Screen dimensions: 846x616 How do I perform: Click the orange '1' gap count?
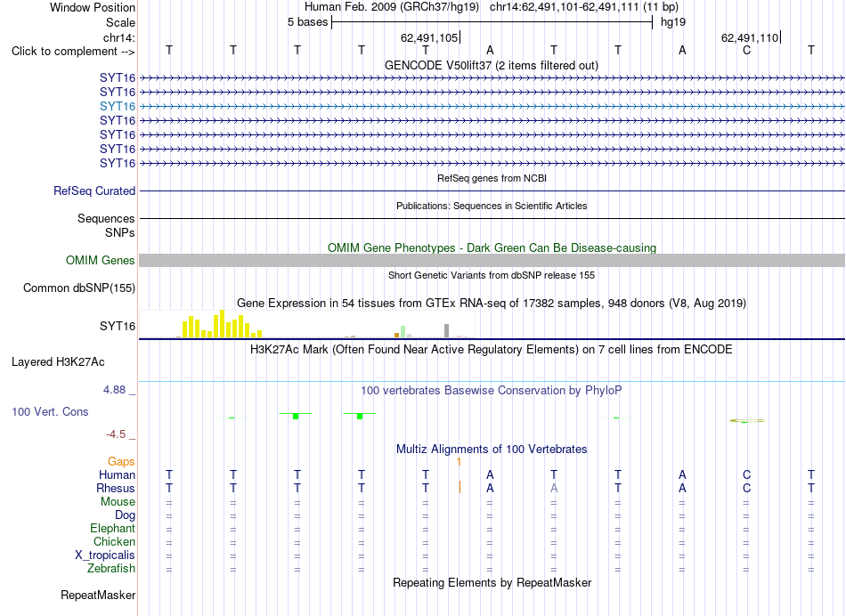pyautogui.click(x=459, y=462)
